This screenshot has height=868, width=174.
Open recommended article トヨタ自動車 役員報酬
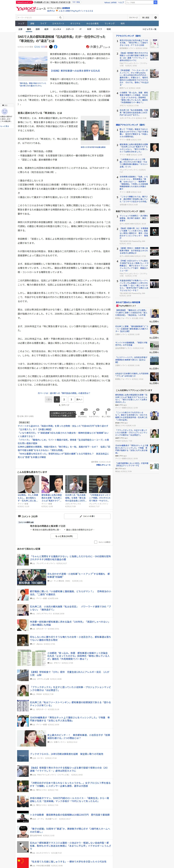click(x=69, y=814)
